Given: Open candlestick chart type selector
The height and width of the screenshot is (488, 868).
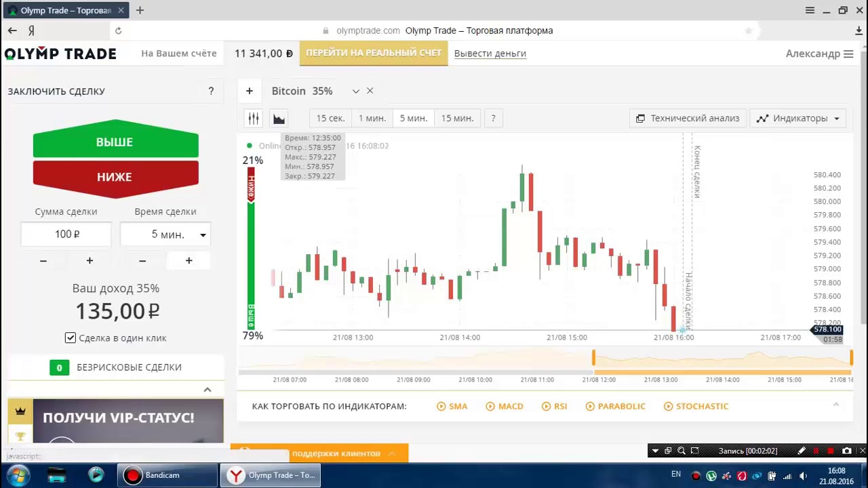Looking at the screenshot, I should click(x=254, y=118).
